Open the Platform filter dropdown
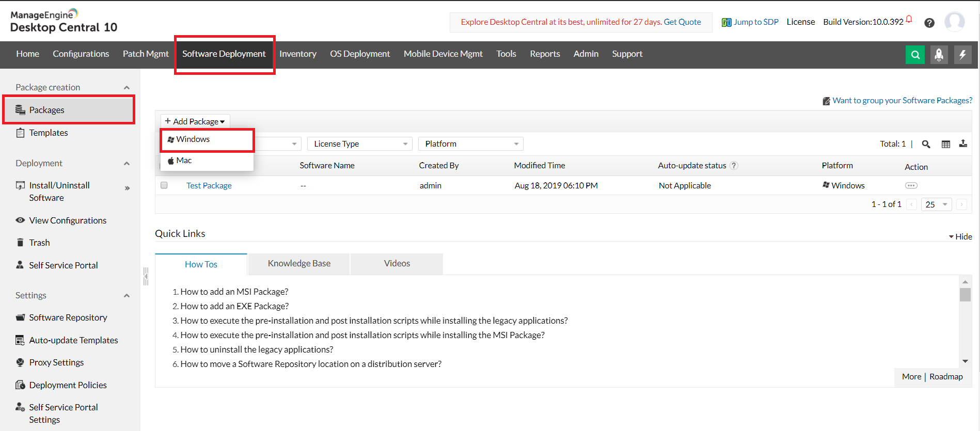The height and width of the screenshot is (431, 980). (x=470, y=144)
